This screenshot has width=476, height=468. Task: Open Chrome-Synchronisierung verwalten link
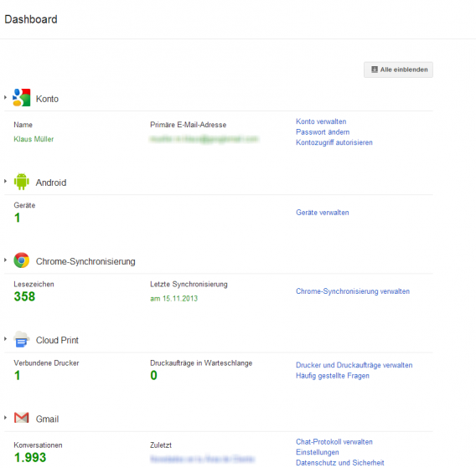tap(353, 291)
